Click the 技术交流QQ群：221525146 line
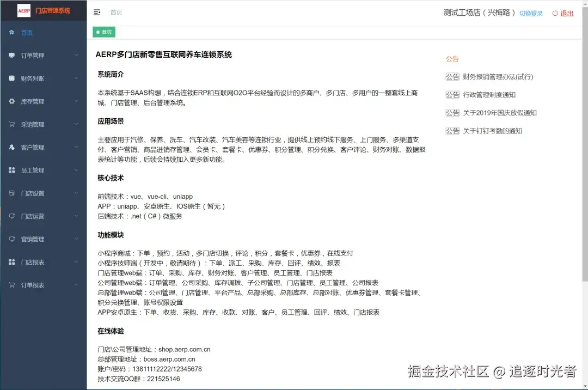588x390 pixels. [139, 379]
